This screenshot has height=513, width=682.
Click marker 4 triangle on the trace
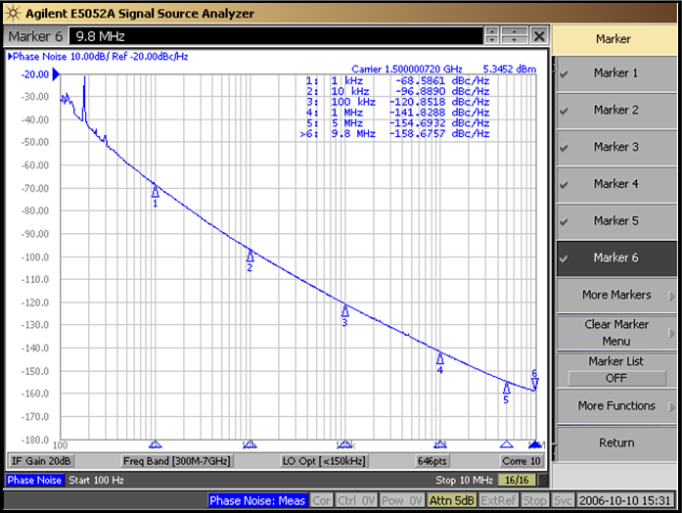click(440, 358)
